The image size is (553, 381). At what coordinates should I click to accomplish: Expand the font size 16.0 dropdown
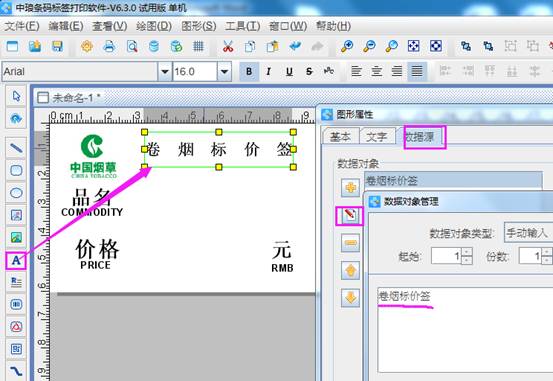224,72
